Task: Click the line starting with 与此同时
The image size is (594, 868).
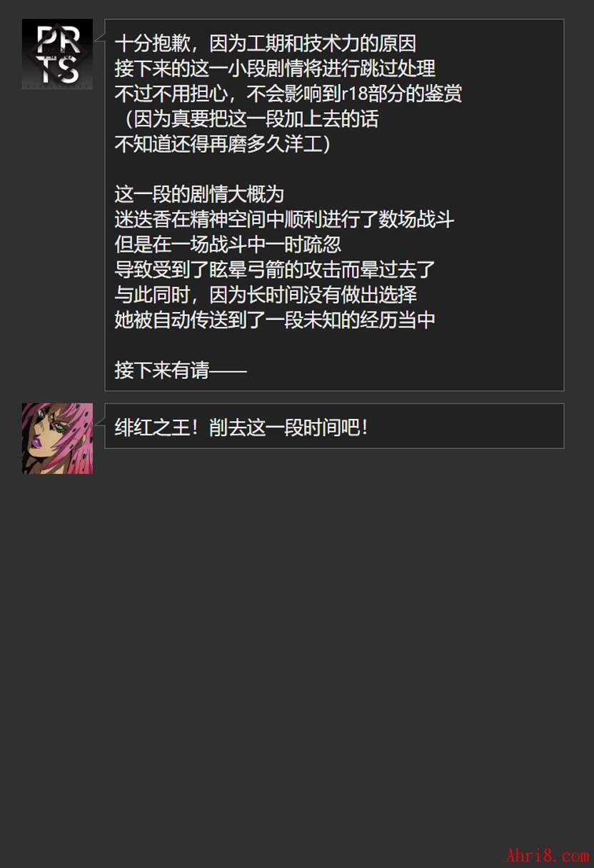Action: [266, 294]
